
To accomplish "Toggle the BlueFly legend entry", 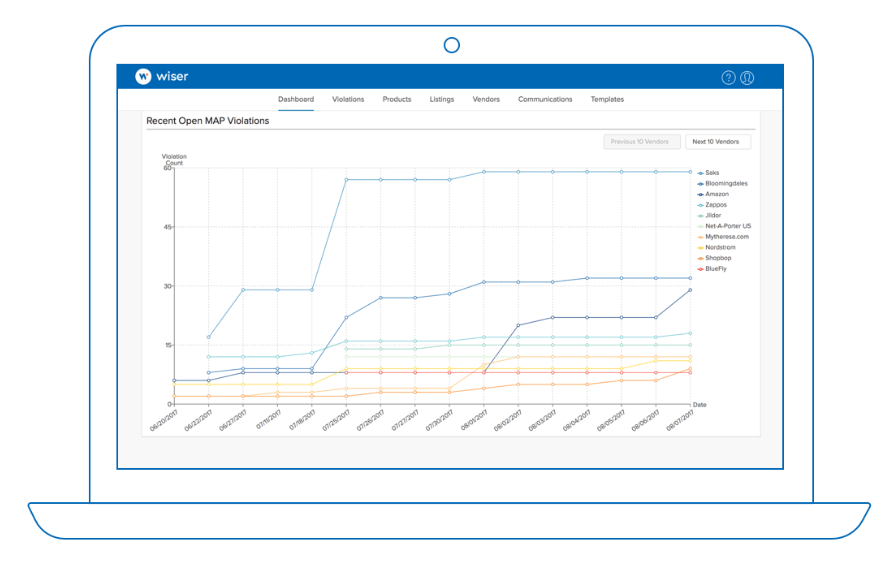I will click(x=712, y=269).
